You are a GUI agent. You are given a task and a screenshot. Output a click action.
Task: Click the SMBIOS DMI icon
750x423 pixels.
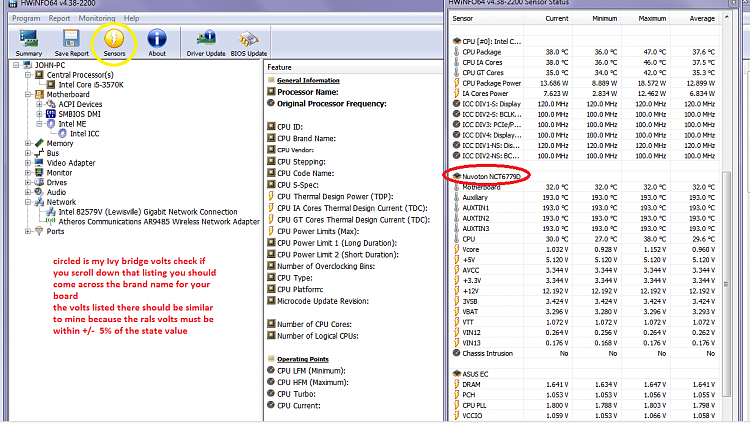(51, 114)
